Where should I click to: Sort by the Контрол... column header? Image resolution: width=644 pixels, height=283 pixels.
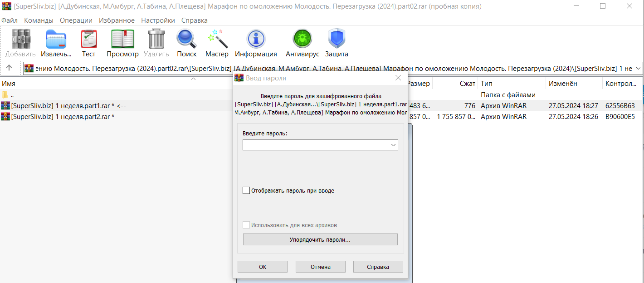pos(621,84)
